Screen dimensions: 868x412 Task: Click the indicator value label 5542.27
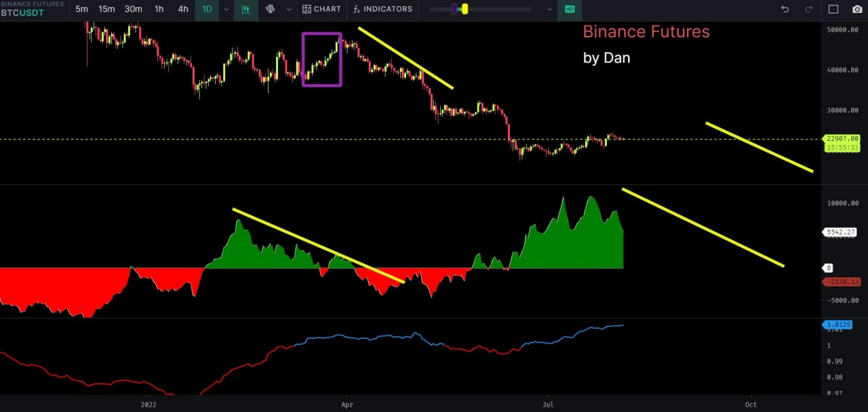click(841, 232)
